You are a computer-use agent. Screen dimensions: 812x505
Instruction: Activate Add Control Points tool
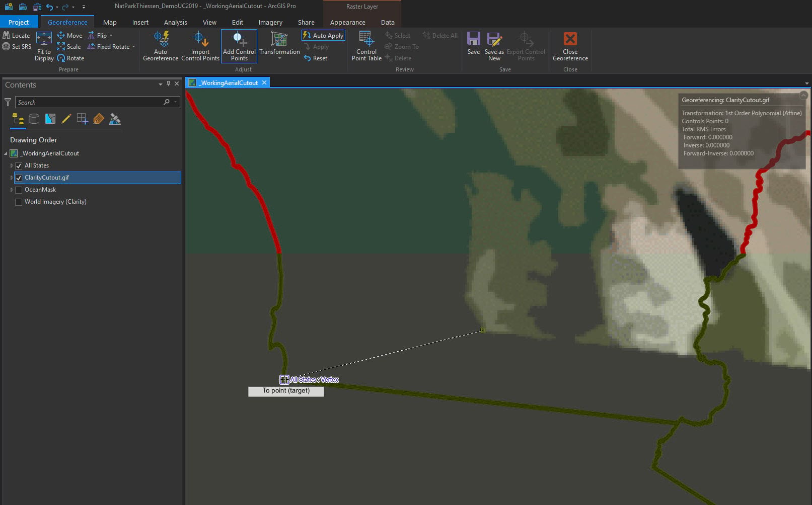coord(239,46)
